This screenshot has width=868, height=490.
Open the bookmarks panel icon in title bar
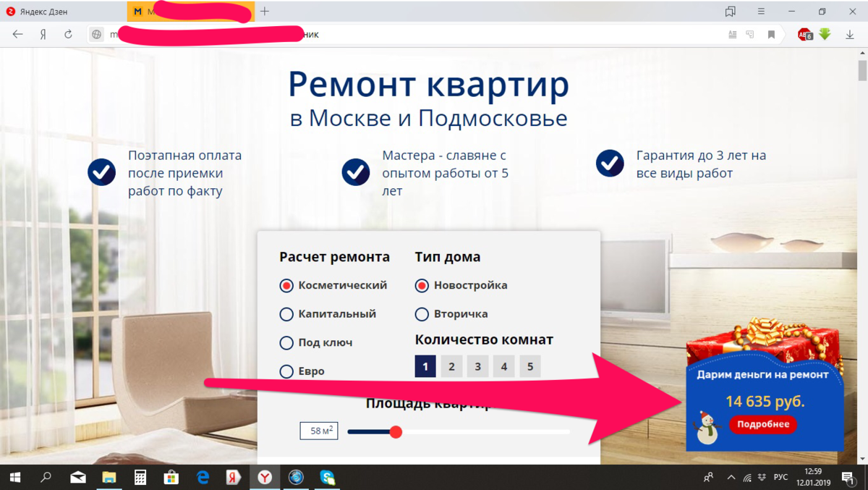click(731, 12)
